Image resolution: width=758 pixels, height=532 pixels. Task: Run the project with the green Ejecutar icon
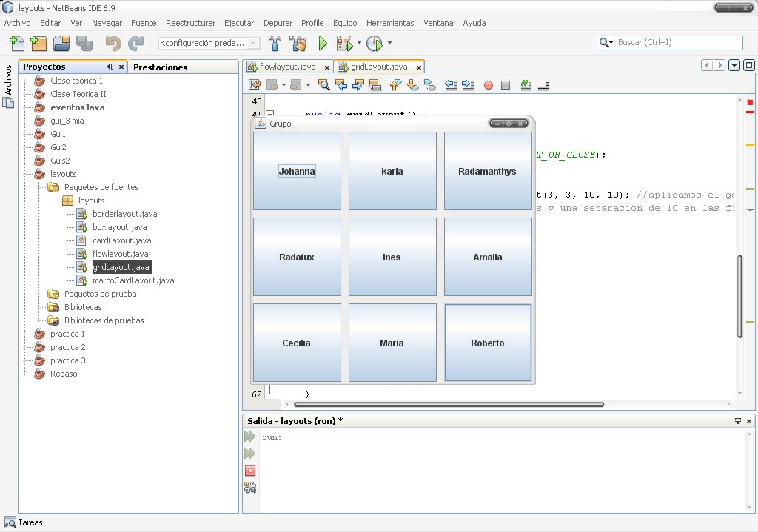tap(323, 44)
